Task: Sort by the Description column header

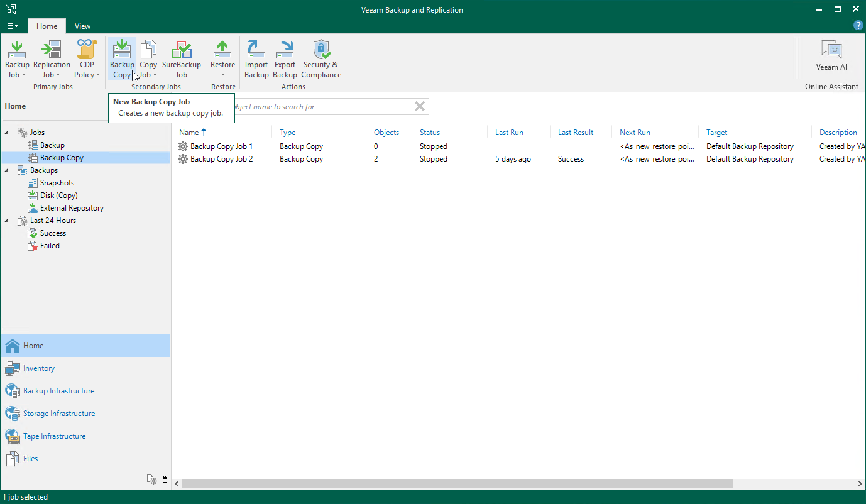Action: point(838,133)
